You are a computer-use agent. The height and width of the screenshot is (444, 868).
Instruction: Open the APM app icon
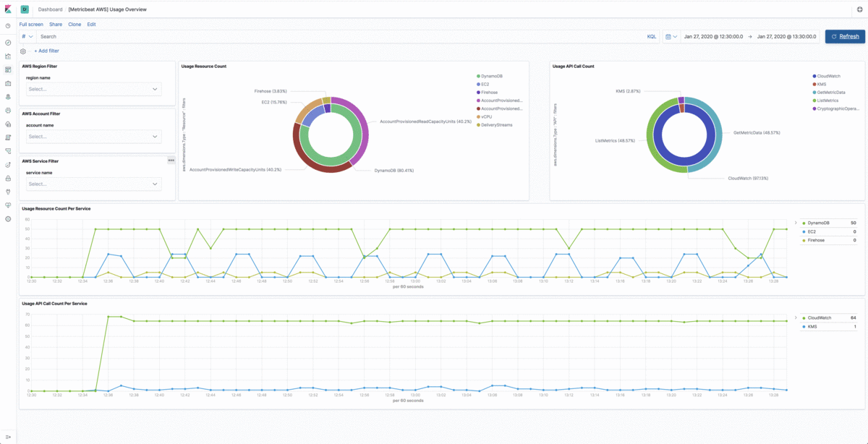point(8,150)
